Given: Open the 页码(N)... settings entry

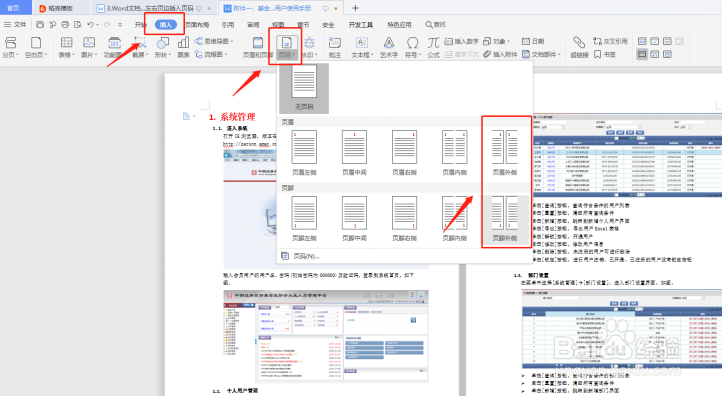Looking at the screenshot, I should [300, 256].
